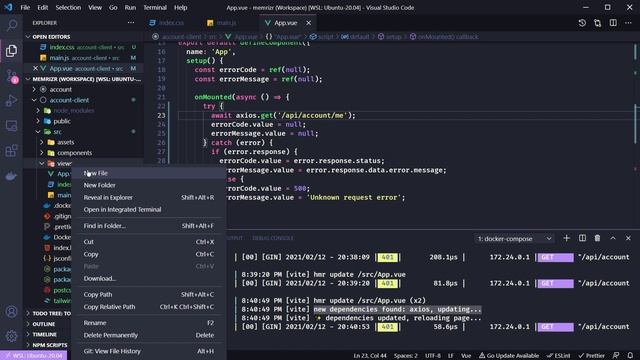
Task: Click Prettier status bar item
Action: (592, 356)
